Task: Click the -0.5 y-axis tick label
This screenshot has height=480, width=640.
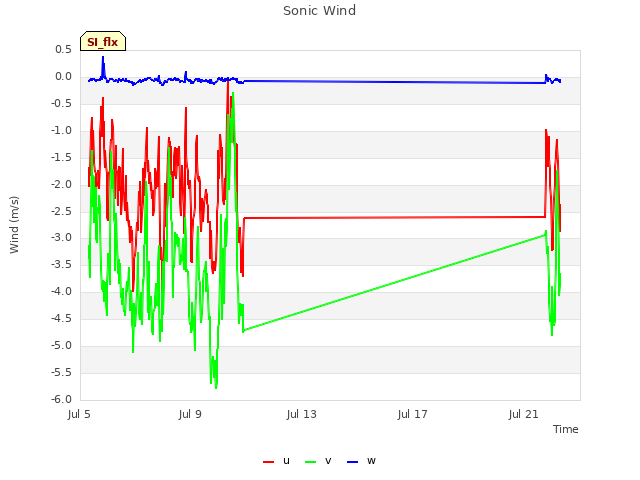Action: (x=61, y=104)
